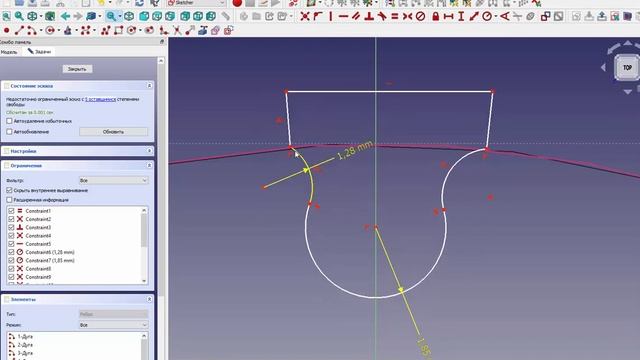Switch to the Tasks tab
Viewport: 640px width, 360px height.
tap(40, 51)
